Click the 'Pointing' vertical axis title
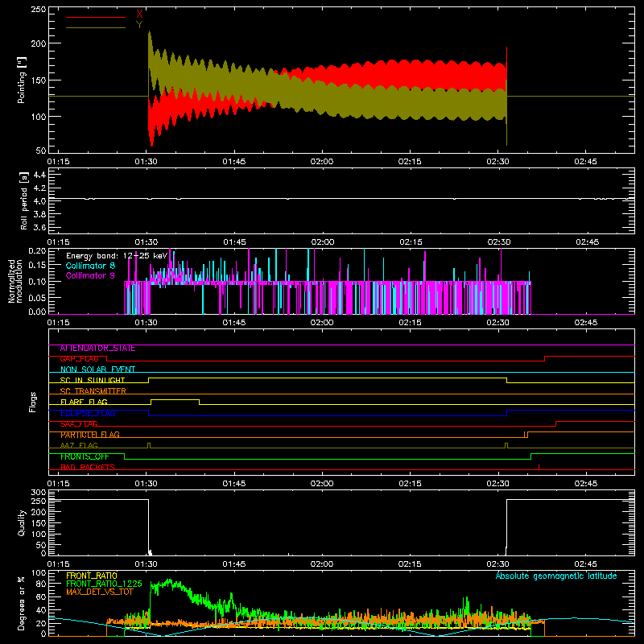644x644 pixels. click(x=22, y=80)
